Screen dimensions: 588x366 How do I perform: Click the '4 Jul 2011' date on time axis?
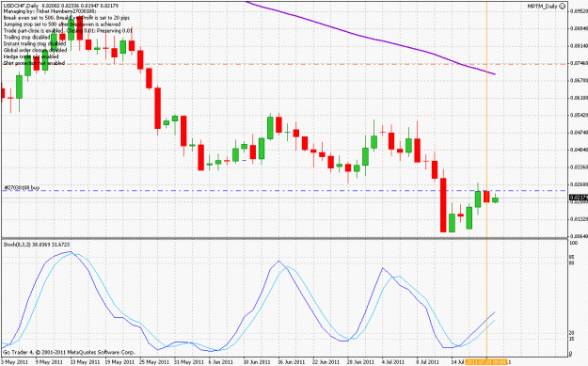coord(394,362)
